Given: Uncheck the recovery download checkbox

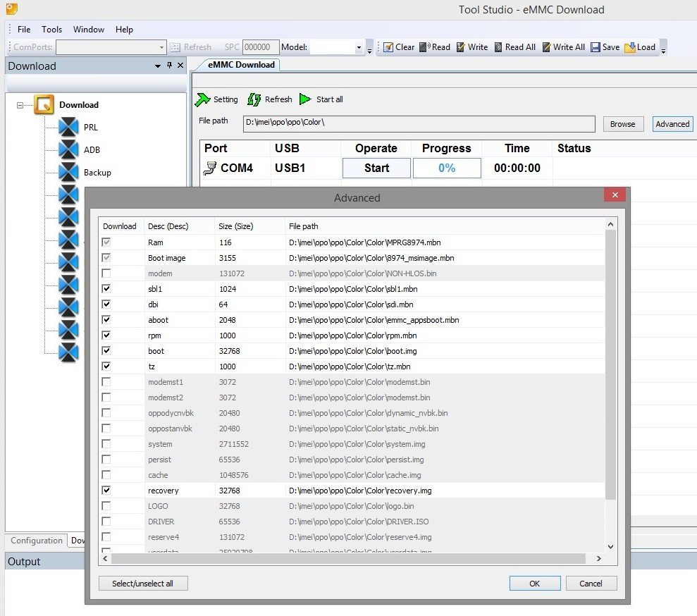Looking at the screenshot, I should pos(106,491).
